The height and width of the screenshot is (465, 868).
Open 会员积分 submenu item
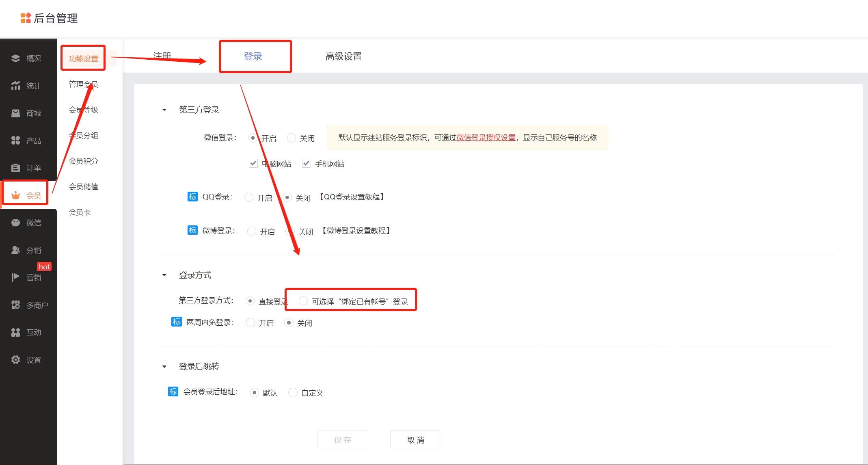point(84,161)
